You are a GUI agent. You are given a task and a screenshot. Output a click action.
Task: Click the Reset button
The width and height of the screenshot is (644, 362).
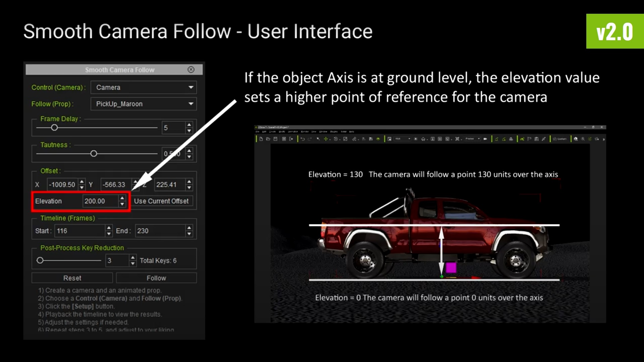coord(72,278)
